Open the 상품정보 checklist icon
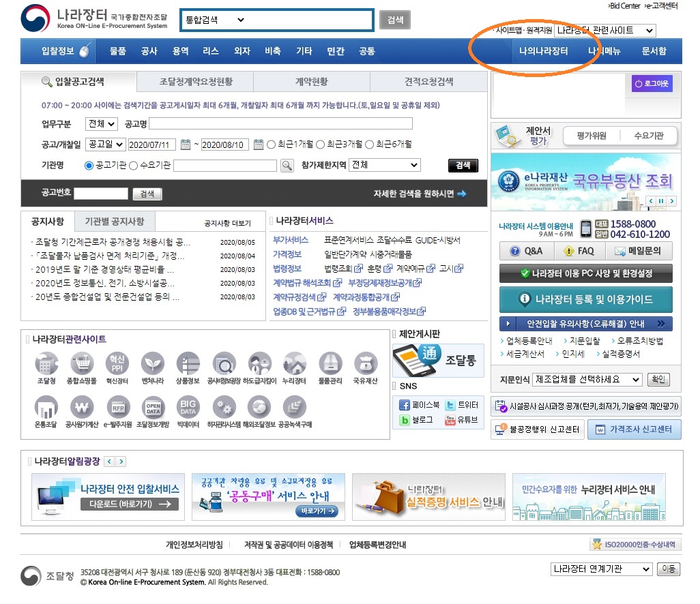This screenshot has height=604, width=700. (188, 363)
